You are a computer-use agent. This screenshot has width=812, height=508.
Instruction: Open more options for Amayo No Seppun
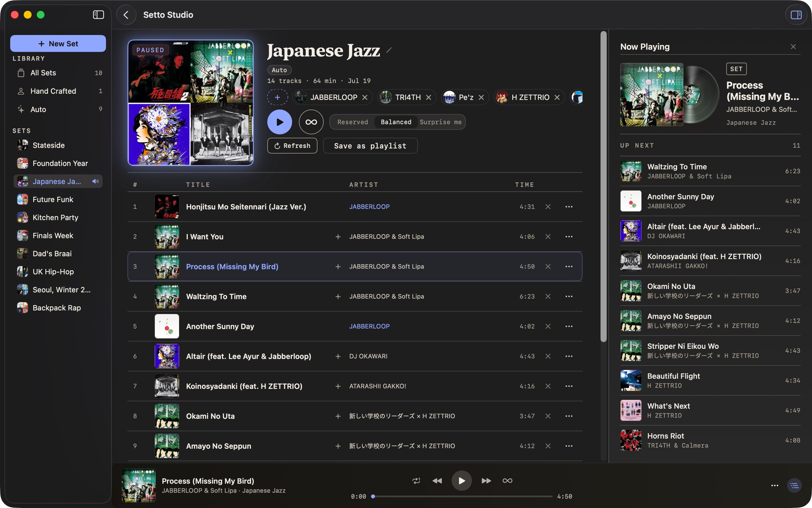pos(569,446)
